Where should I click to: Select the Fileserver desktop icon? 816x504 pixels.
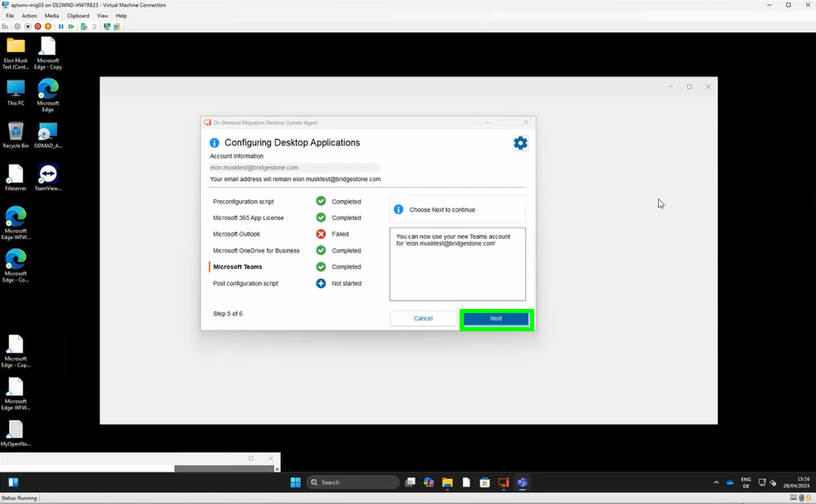16,178
